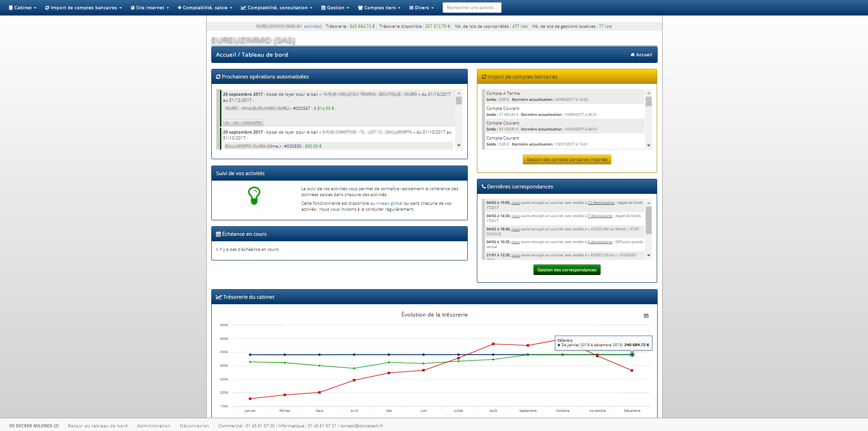Expand the Site internet menu
Screen dimensions: 868x431
(x=150, y=8)
